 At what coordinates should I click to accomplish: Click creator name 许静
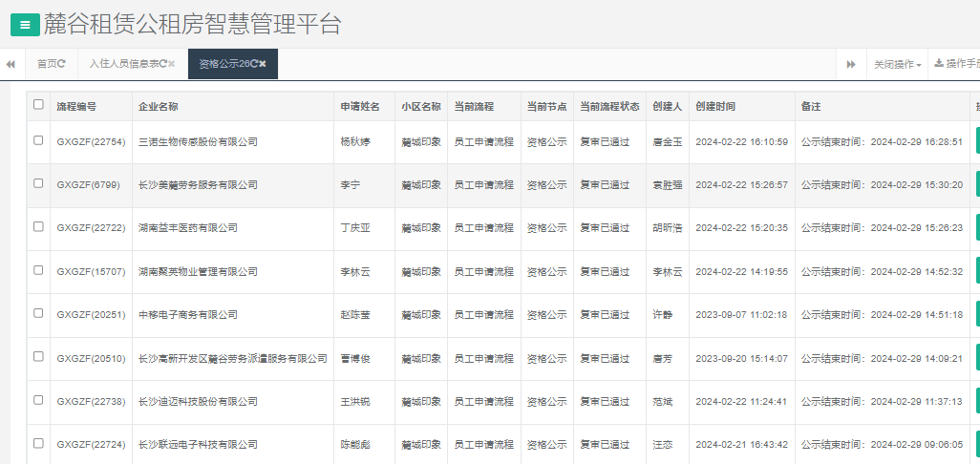coord(663,315)
